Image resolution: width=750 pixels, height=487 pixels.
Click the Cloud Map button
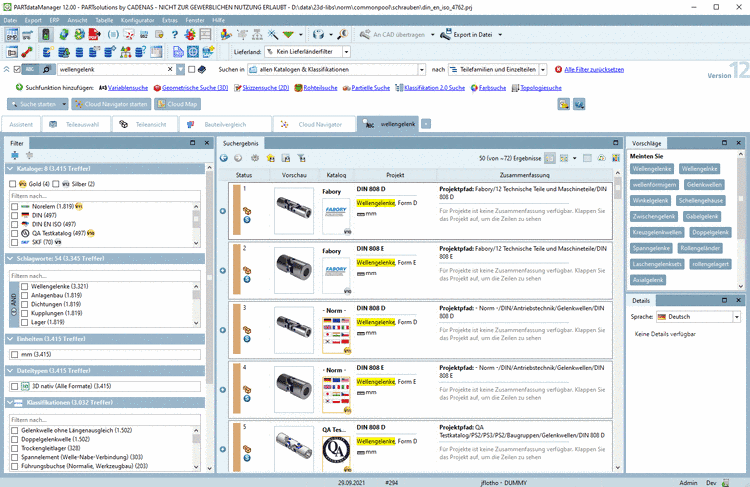(x=176, y=104)
